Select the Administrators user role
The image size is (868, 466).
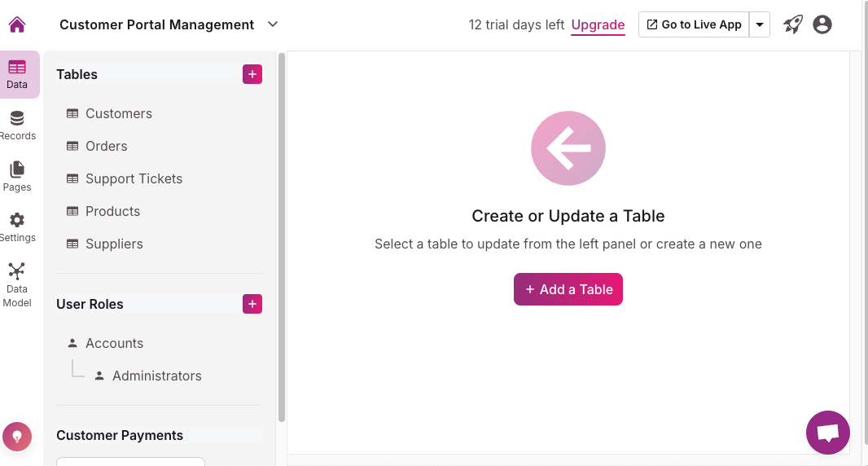(x=156, y=376)
